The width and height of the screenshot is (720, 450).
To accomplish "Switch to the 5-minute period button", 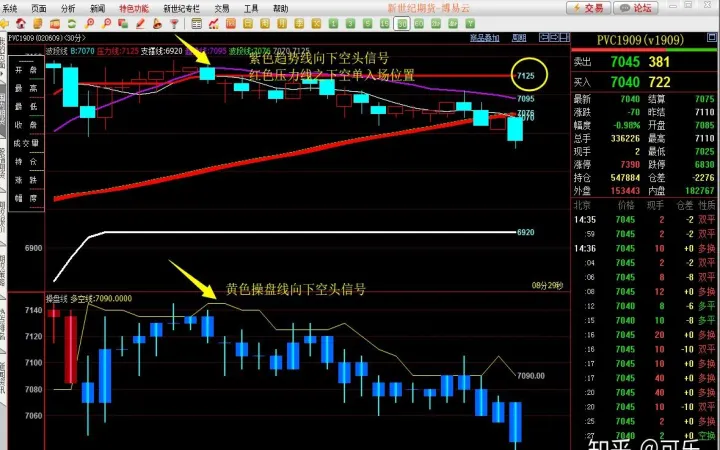I will 367,23.
